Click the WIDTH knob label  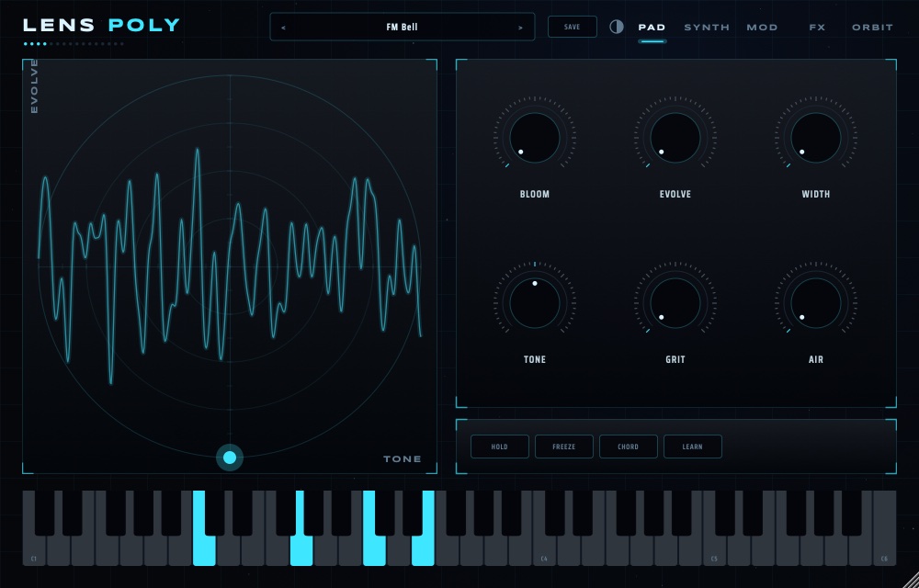pos(816,195)
